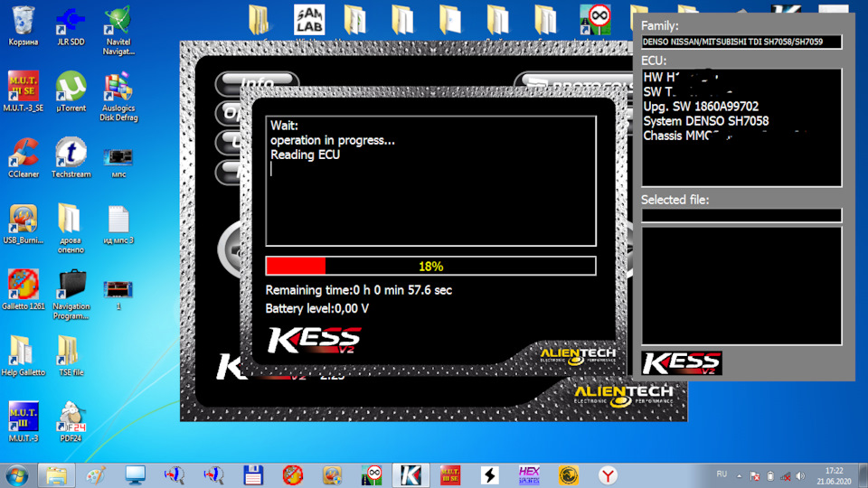Launch CCleaner from the desktop
Image resolution: width=868 pixels, height=488 pixels.
click(x=24, y=158)
